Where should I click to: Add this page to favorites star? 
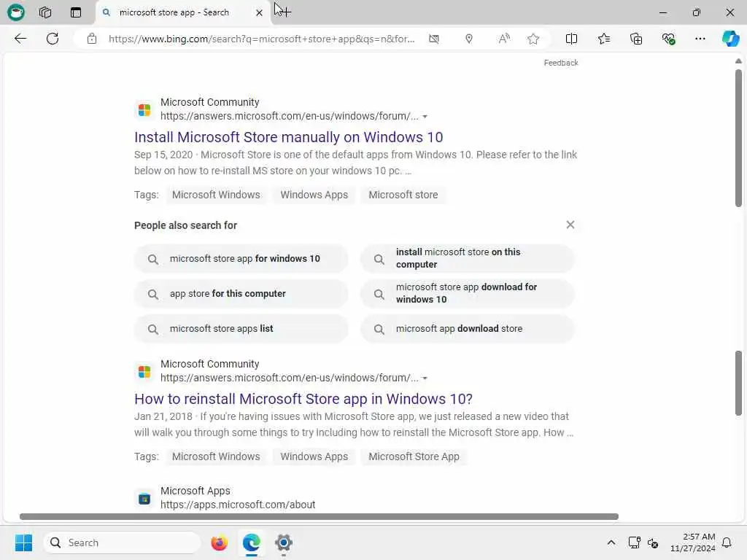point(533,39)
